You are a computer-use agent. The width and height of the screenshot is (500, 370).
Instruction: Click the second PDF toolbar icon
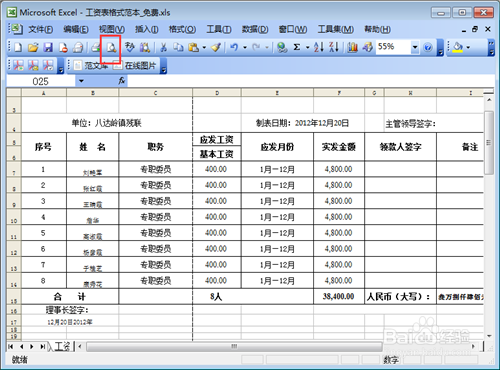(33, 66)
